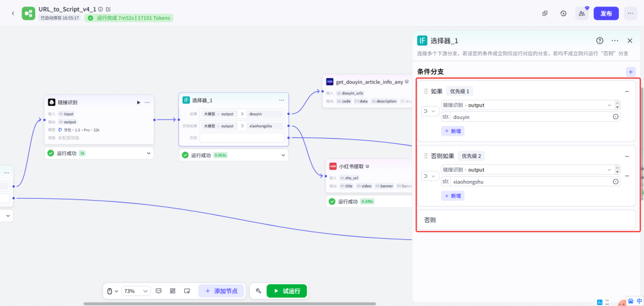644x306 pixels.
Task: Click 新增 under the 如果 branch
Action: [x=453, y=131]
